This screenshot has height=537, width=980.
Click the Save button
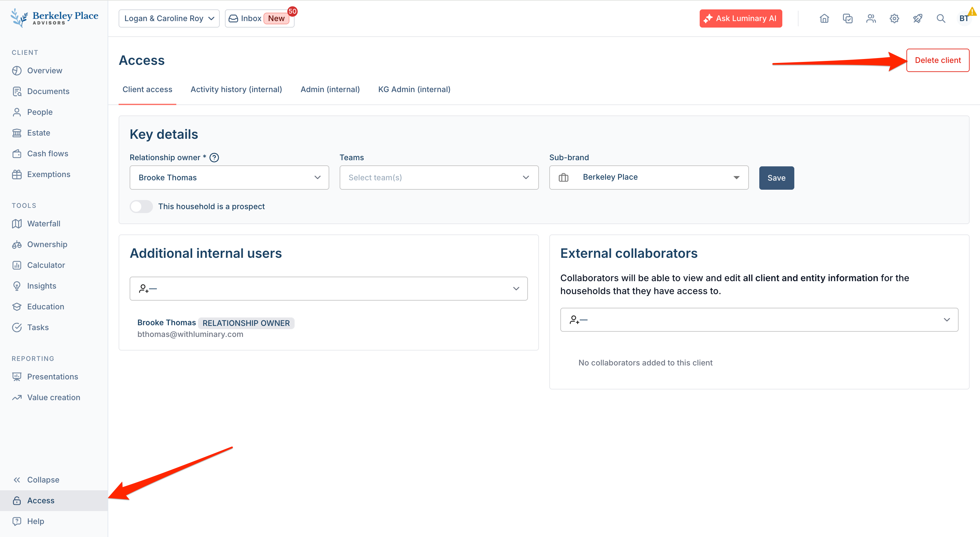click(776, 178)
